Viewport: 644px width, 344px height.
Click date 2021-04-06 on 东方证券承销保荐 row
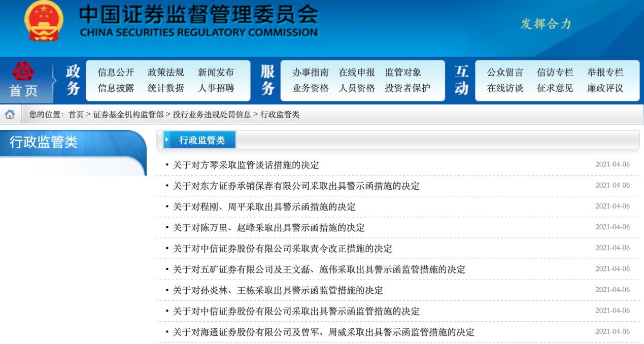(613, 185)
